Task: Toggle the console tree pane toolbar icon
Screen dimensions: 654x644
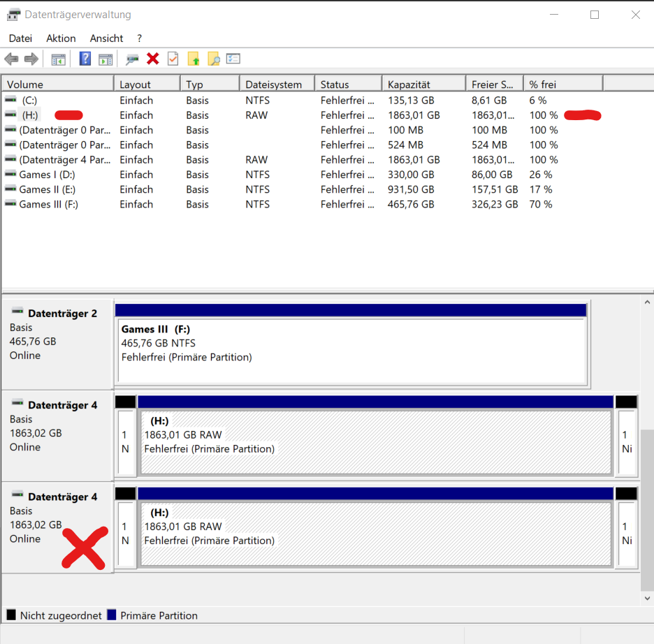Action: [59, 59]
